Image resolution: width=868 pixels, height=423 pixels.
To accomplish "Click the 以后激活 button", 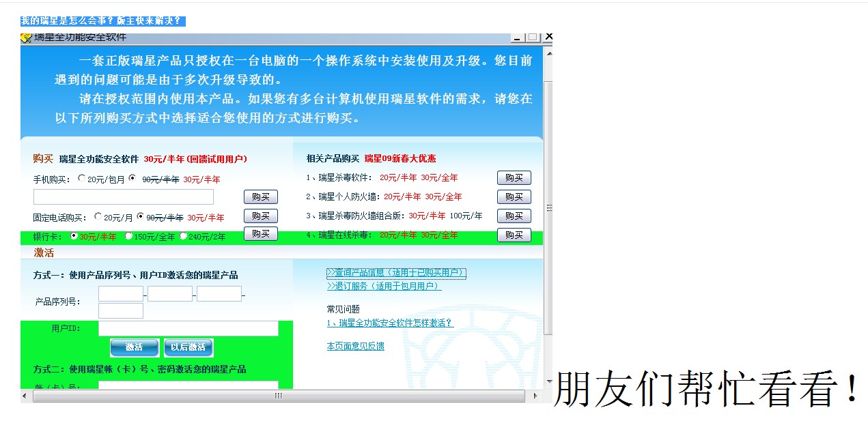I will pyautogui.click(x=188, y=347).
